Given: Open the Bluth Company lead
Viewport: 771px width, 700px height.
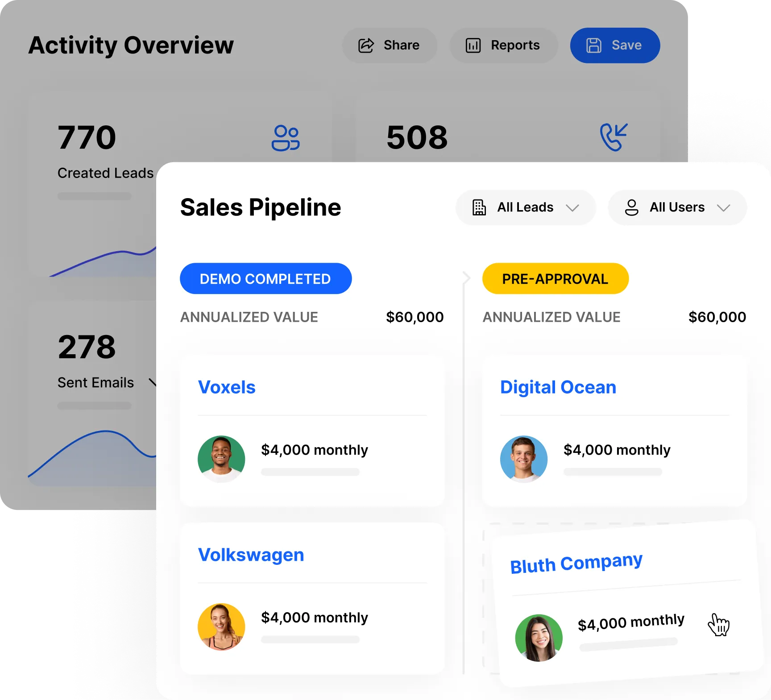Looking at the screenshot, I should 576,563.
